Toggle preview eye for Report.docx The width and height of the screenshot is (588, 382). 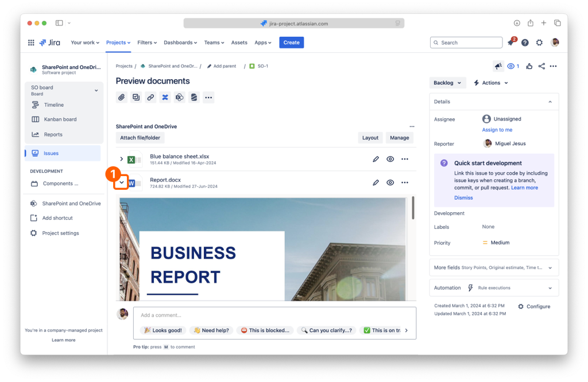pos(390,182)
